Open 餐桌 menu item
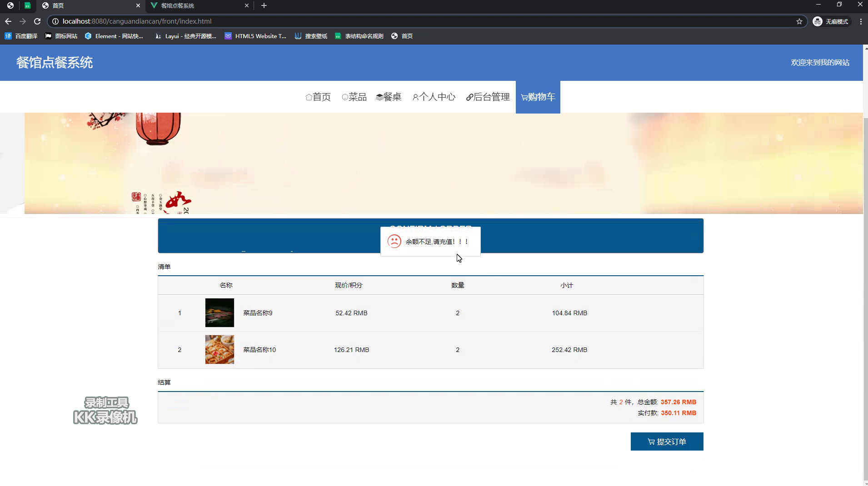Image resolution: width=868 pixels, height=486 pixels. (x=389, y=97)
